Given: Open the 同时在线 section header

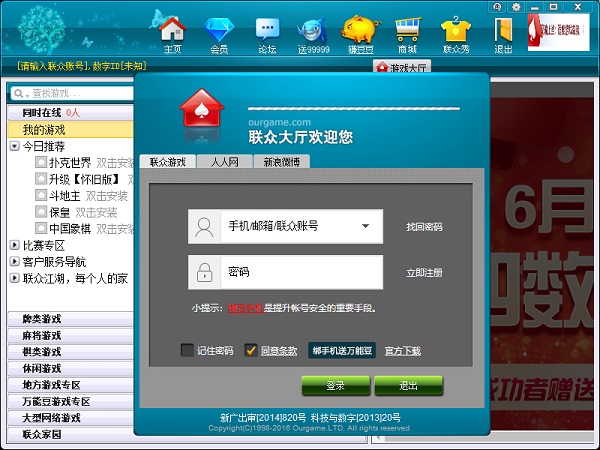Looking at the screenshot, I should (70, 113).
